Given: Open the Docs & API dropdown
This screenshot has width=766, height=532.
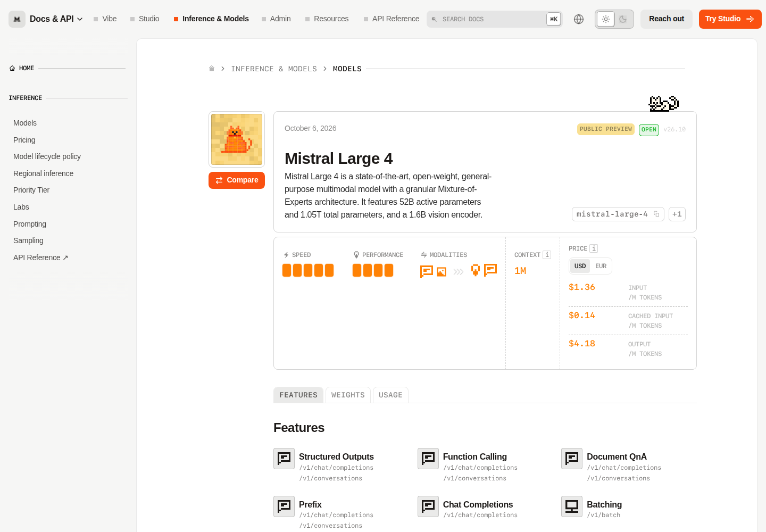Looking at the screenshot, I should tap(56, 19).
